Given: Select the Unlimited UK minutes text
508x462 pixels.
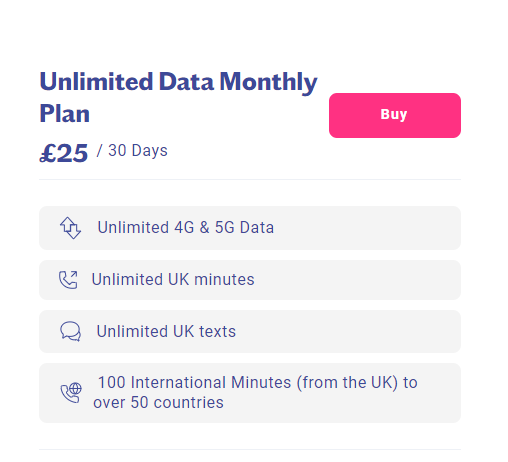Looking at the screenshot, I should [173, 279].
